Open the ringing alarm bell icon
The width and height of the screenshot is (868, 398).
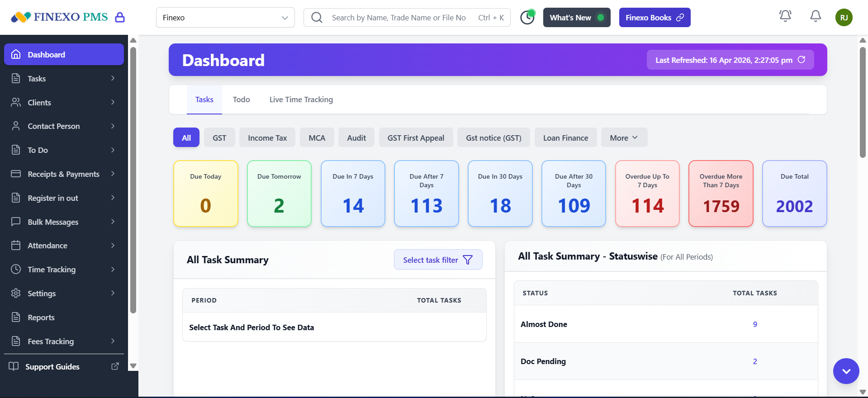[785, 16]
